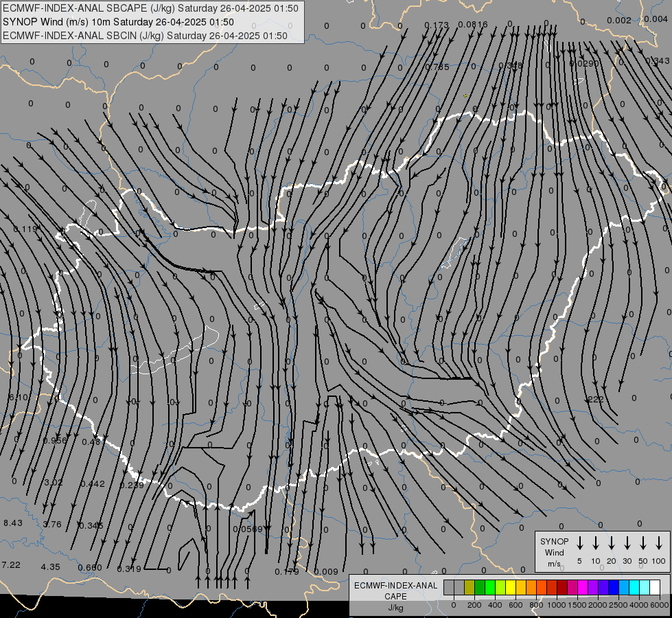Click the 50 m/s wind arrow in legend
672x618 pixels.
(x=643, y=543)
